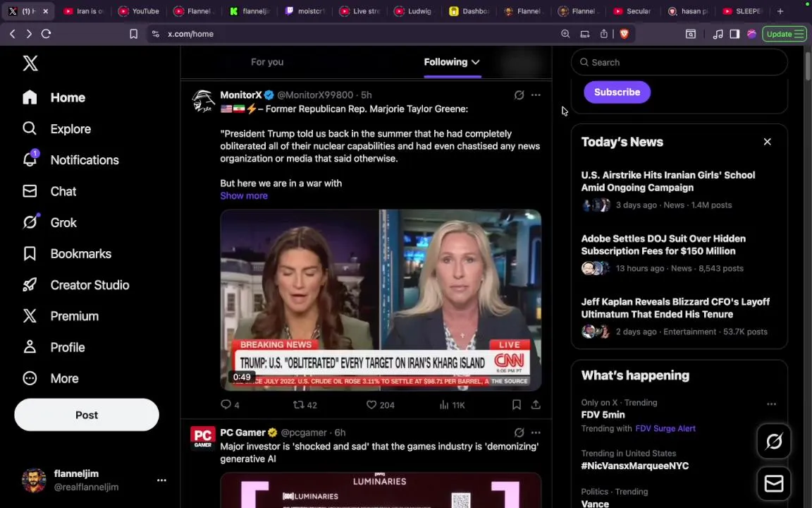Share the MonitorX post
812x508 pixels.
(x=536, y=404)
